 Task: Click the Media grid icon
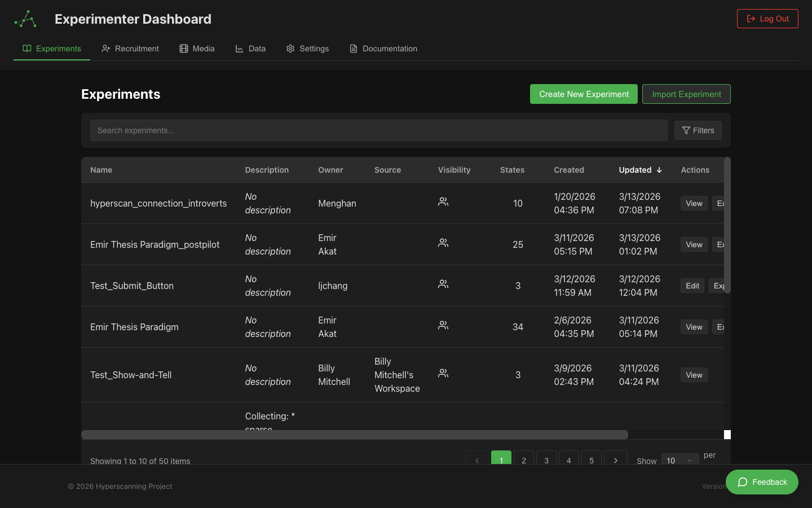click(x=183, y=49)
